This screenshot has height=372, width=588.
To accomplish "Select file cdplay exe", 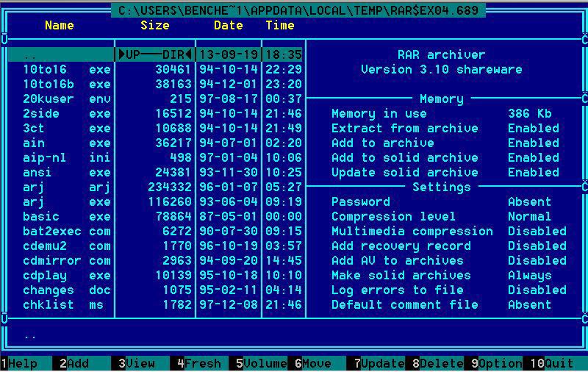I will pos(155,275).
